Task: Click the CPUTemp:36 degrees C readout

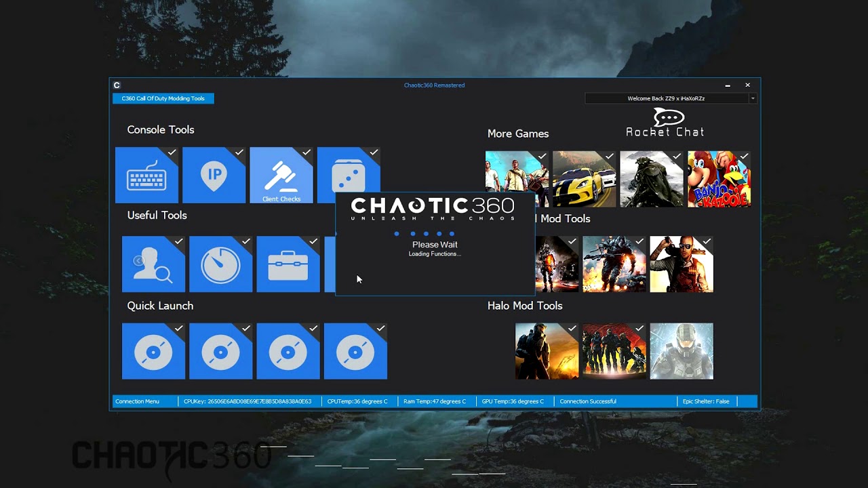Action: [x=357, y=401]
